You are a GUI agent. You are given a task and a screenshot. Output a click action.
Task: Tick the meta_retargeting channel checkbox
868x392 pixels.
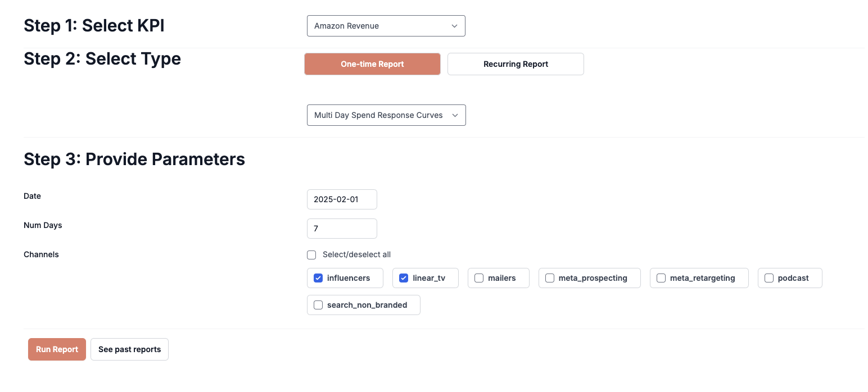click(x=661, y=278)
